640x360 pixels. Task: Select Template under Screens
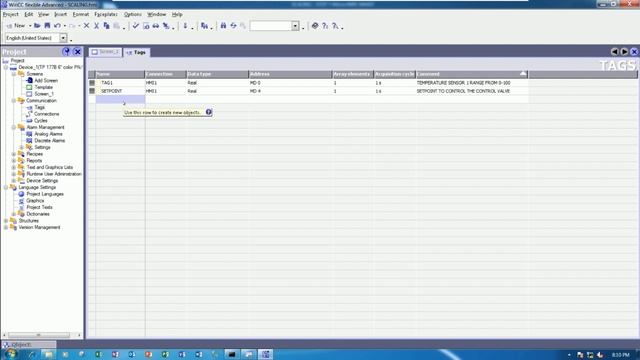43,87
